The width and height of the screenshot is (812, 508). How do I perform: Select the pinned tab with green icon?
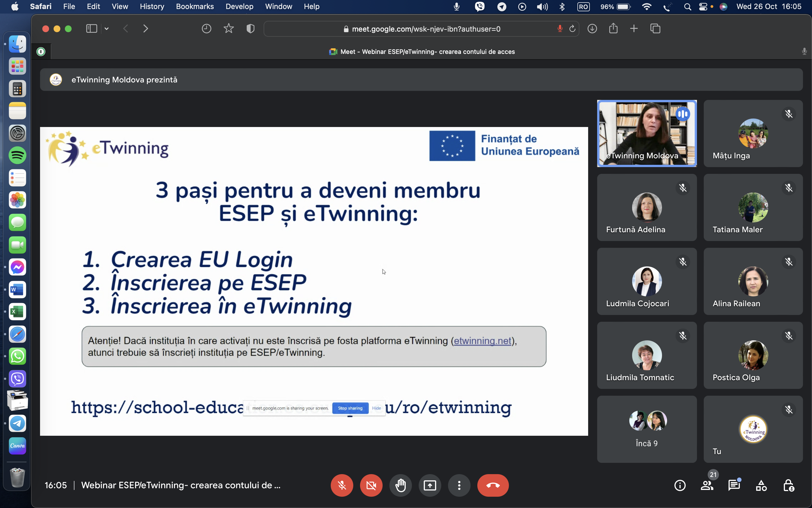pyautogui.click(x=41, y=51)
